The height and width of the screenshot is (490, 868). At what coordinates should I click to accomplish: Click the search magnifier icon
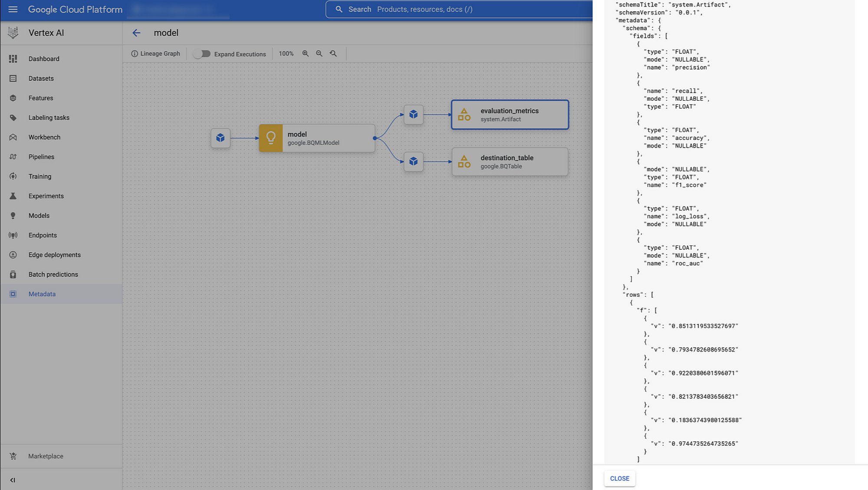[339, 9]
